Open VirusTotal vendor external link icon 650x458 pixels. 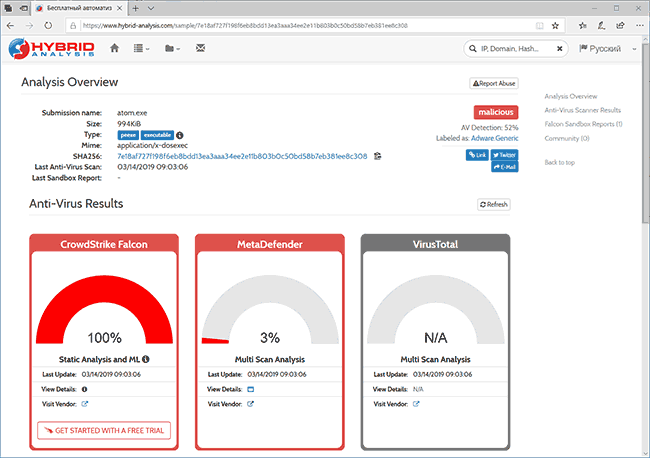click(415, 404)
